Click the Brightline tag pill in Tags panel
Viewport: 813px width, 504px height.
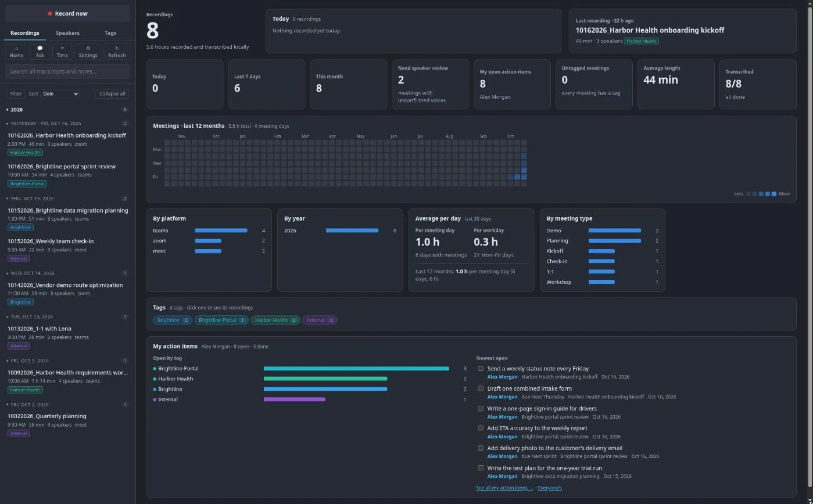coord(173,320)
